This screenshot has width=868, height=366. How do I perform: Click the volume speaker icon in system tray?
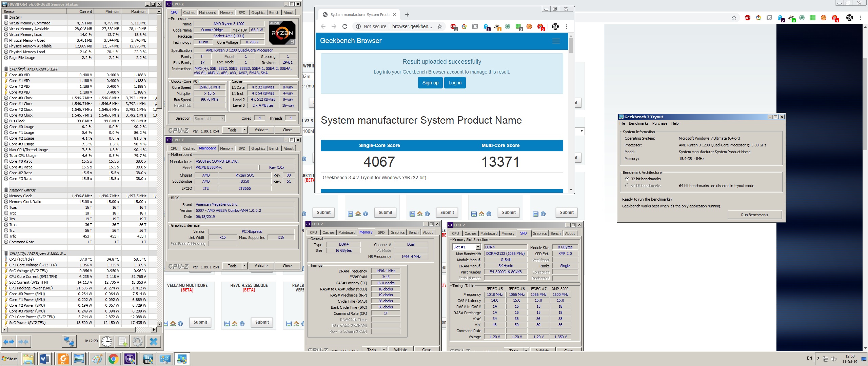[834, 359]
